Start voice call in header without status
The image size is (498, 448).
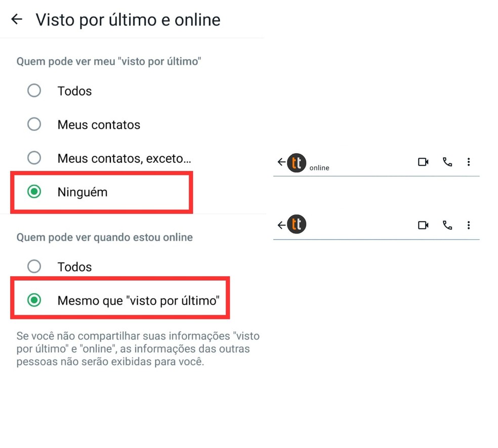[x=447, y=226]
